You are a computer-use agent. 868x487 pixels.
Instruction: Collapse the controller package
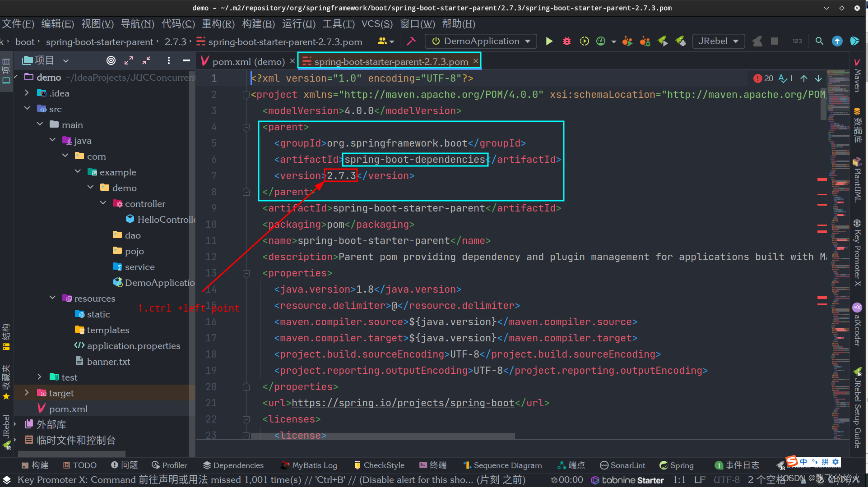103,203
